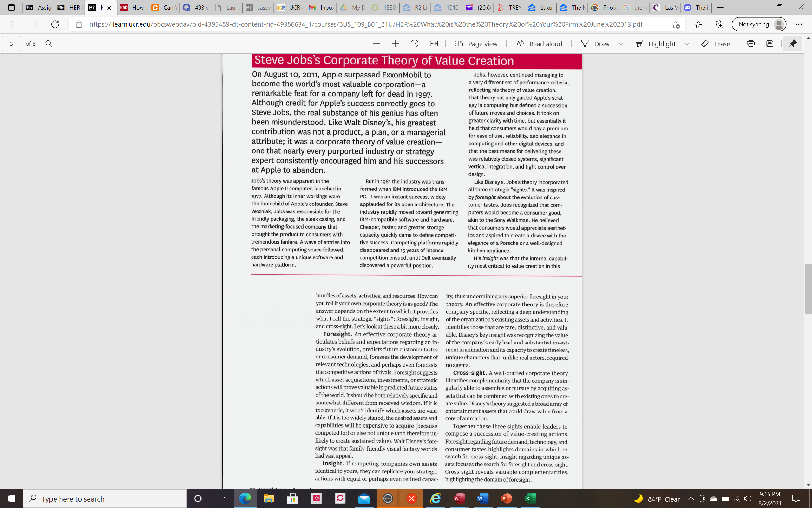Click the Not syncing profile button
812x508 pixels.
[759, 24]
